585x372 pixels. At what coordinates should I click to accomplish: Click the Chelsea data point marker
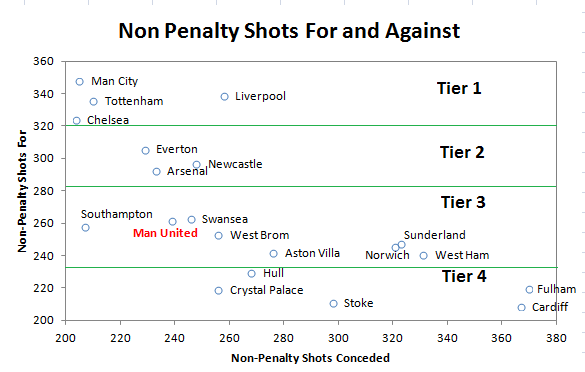76,121
